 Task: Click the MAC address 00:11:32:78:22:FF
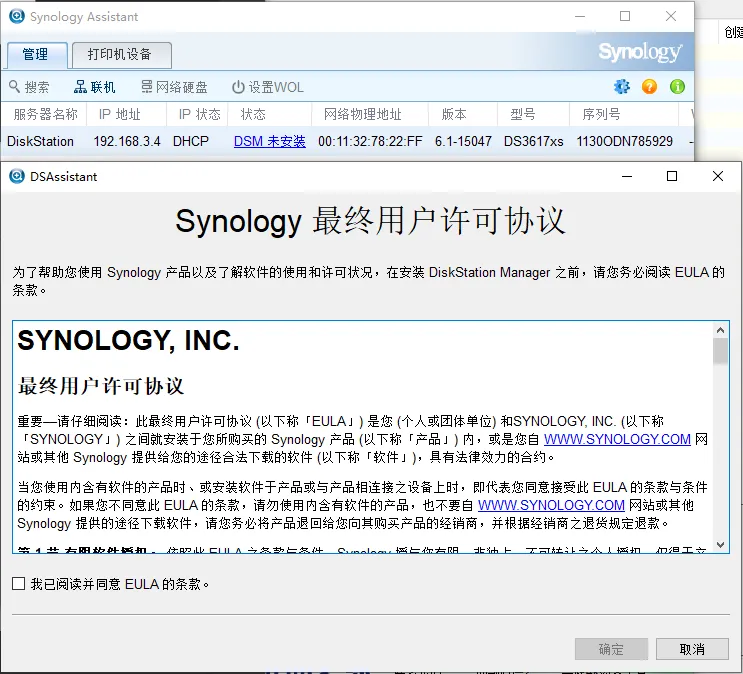[370, 141]
